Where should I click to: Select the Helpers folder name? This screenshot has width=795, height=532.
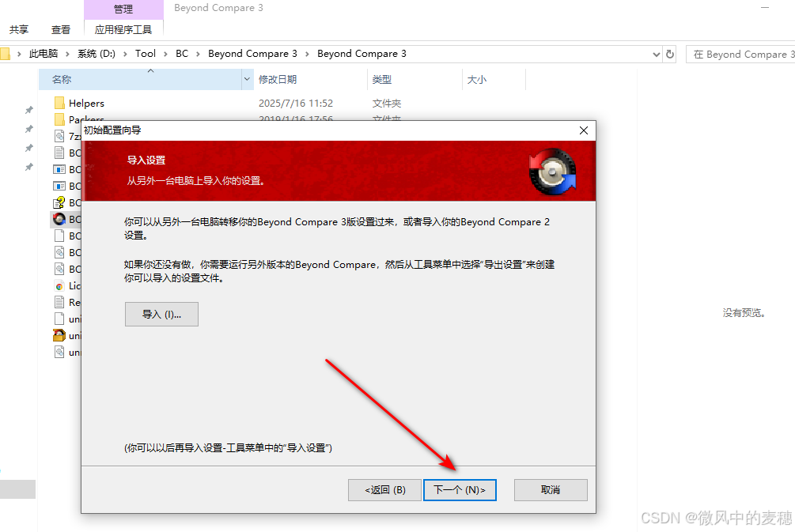click(x=87, y=104)
